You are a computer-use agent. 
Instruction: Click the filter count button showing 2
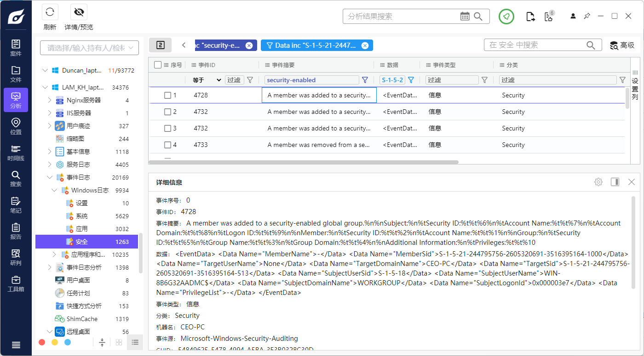coord(160,45)
